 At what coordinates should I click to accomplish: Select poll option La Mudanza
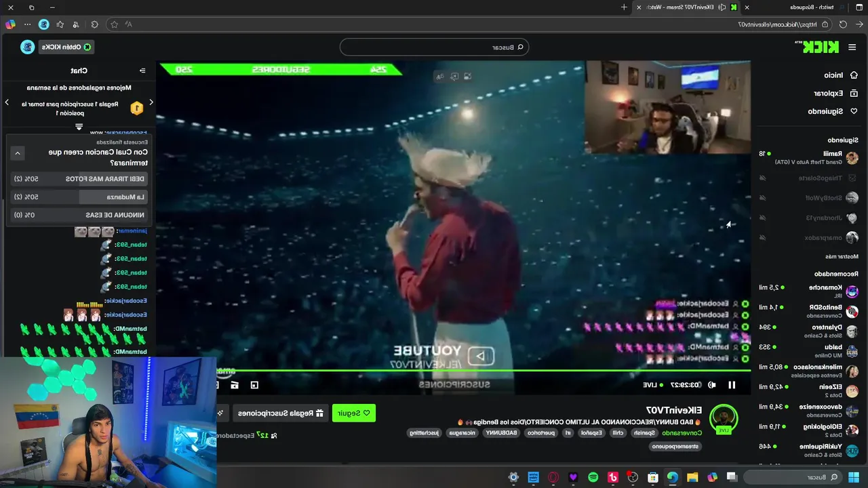[x=80, y=197]
